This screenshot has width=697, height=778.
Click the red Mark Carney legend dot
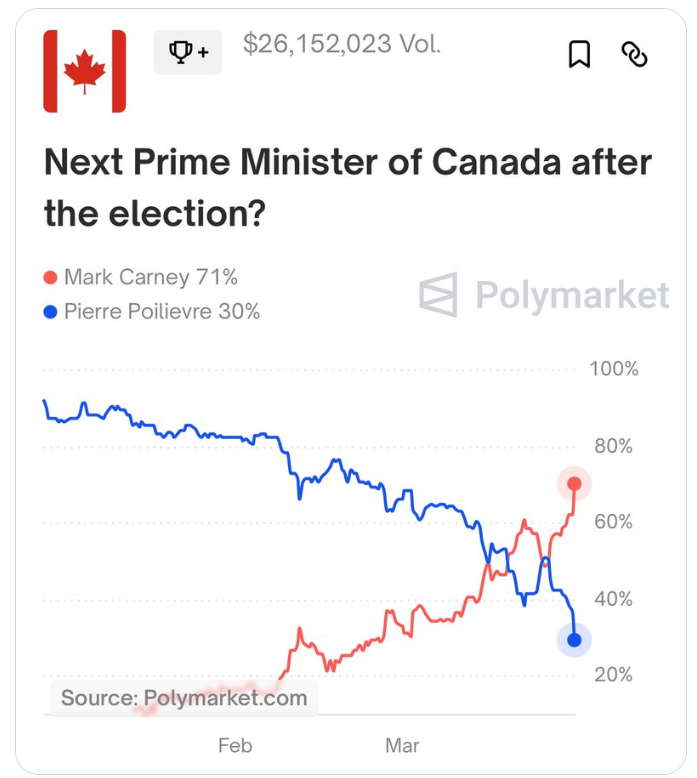(x=50, y=278)
